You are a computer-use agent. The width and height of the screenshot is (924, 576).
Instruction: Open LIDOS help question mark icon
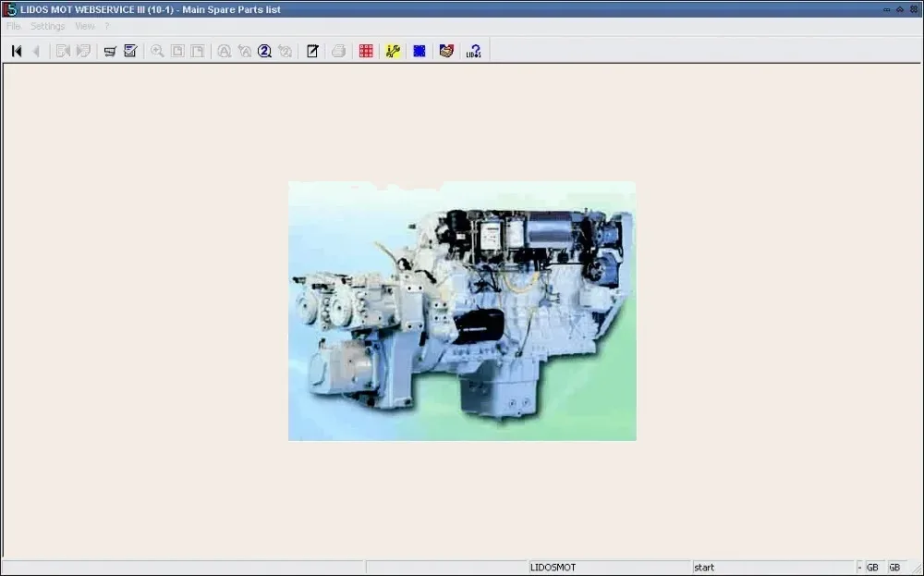tap(474, 51)
